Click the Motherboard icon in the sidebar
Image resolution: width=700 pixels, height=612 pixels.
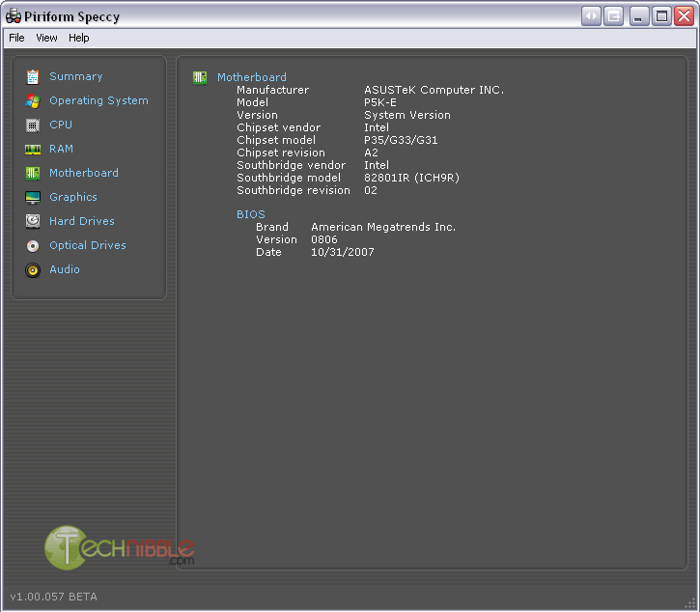[x=33, y=173]
